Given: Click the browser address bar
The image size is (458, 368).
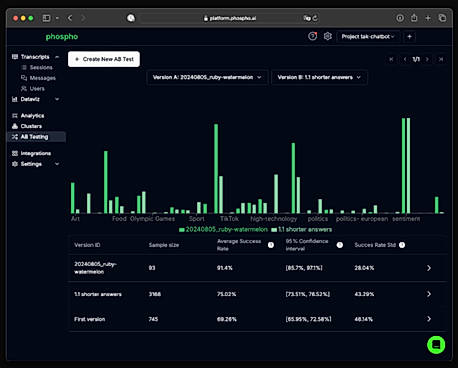Looking at the screenshot, I should [x=230, y=18].
